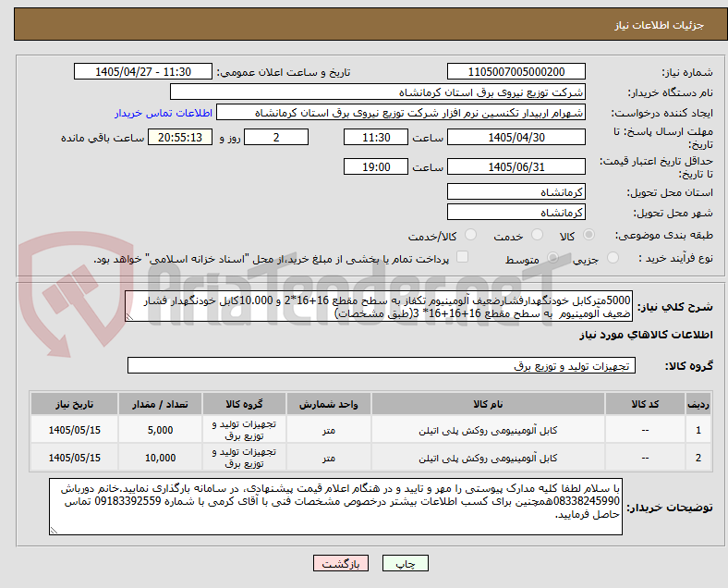Click the چاپ (print) button

(x=405, y=563)
